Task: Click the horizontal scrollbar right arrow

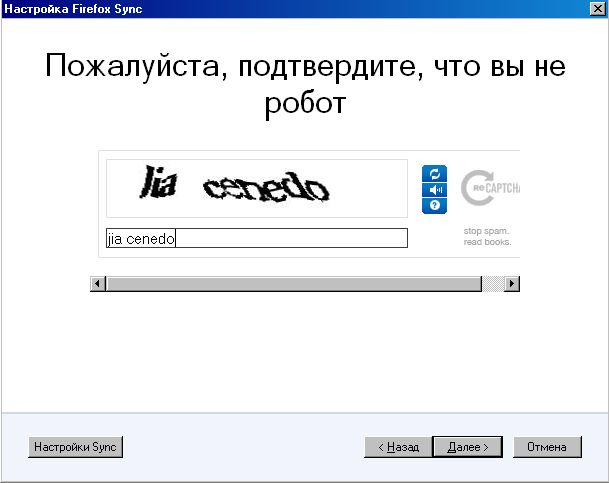Action: pyautogui.click(x=512, y=284)
